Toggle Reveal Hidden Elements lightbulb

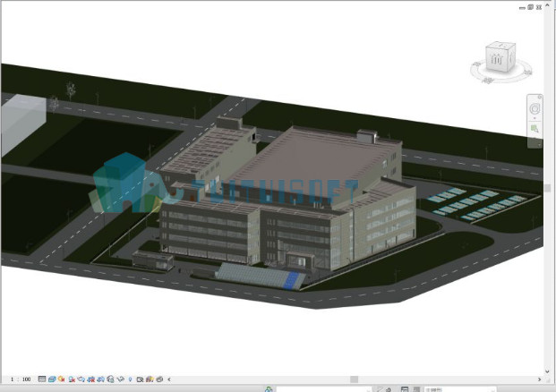[x=130, y=379]
